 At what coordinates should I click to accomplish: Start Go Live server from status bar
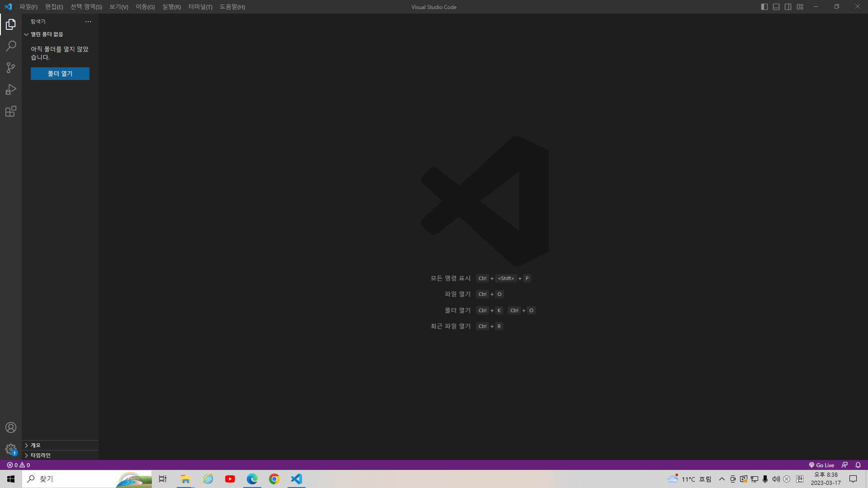pyautogui.click(x=821, y=465)
